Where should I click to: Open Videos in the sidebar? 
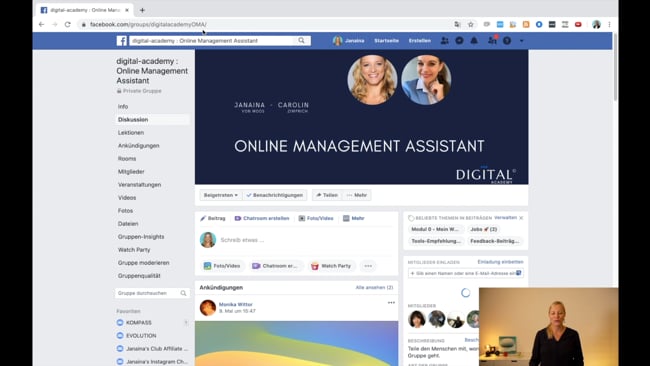click(127, 198)
